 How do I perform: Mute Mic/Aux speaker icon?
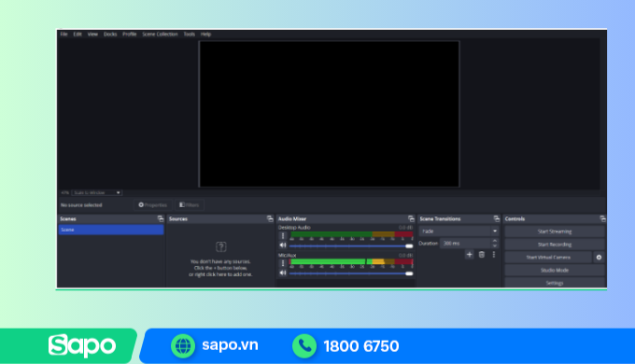[x=283, y=273]
